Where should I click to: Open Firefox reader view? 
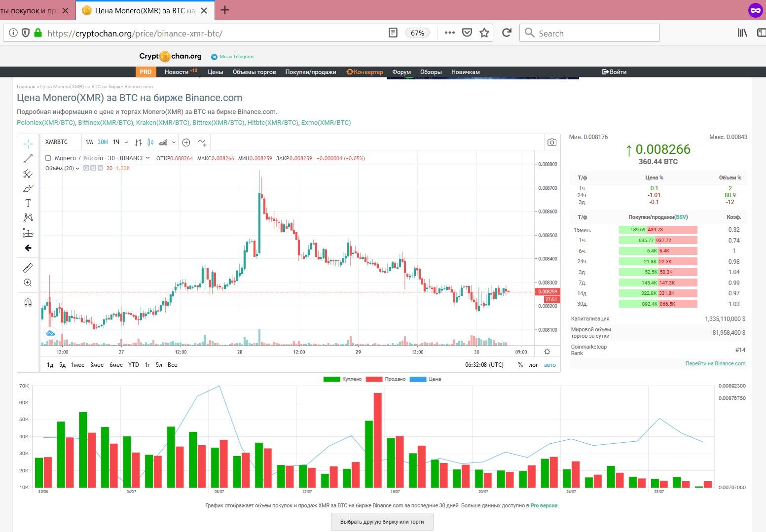tap(393, 33)
